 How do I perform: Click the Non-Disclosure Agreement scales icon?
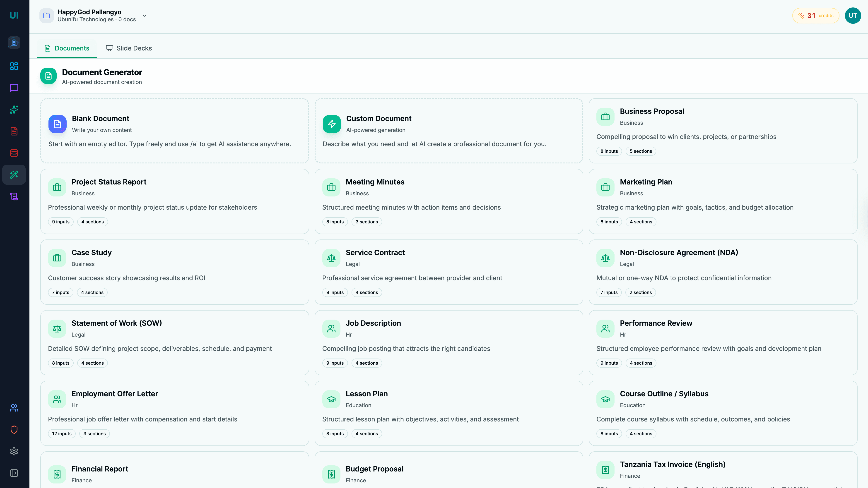tap(605, 258)
